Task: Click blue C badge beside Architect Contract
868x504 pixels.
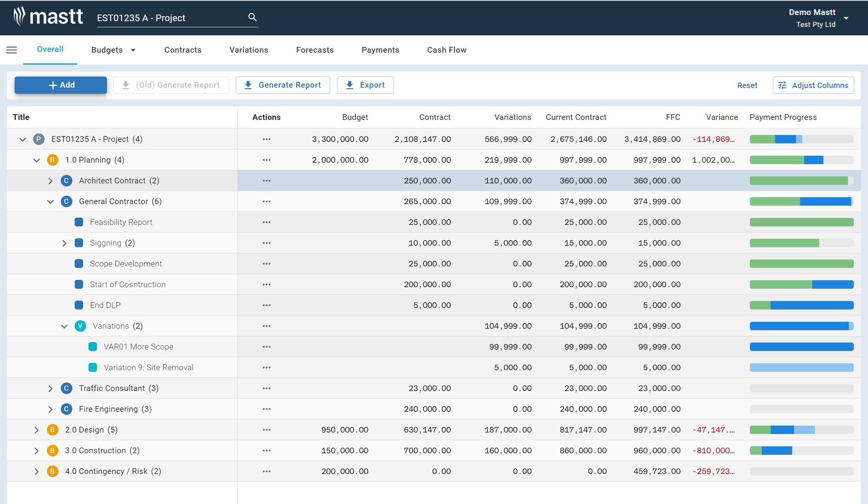Action: tap(66, 181)
